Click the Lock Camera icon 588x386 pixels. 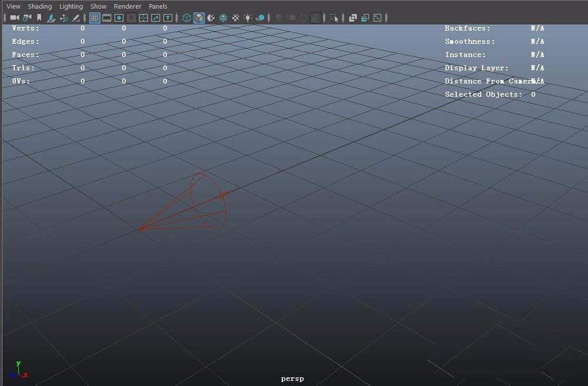point(27,18)
